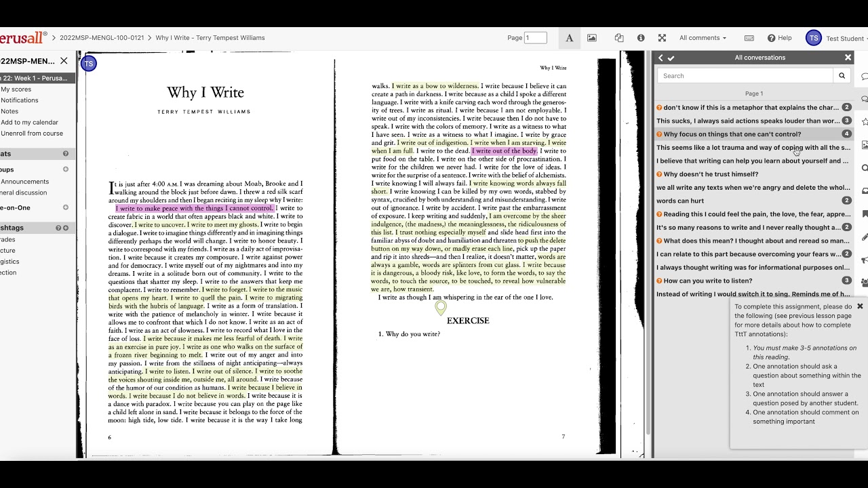
Task: Open the "words can hurt" conversation
Action: [x=753, y=201]
